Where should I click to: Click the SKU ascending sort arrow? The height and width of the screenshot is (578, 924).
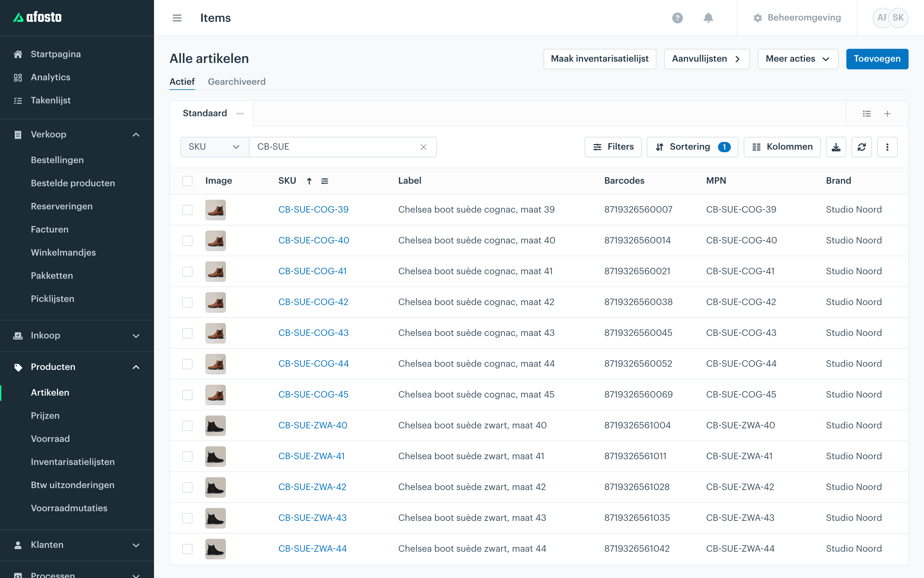(x=309, y=181)
